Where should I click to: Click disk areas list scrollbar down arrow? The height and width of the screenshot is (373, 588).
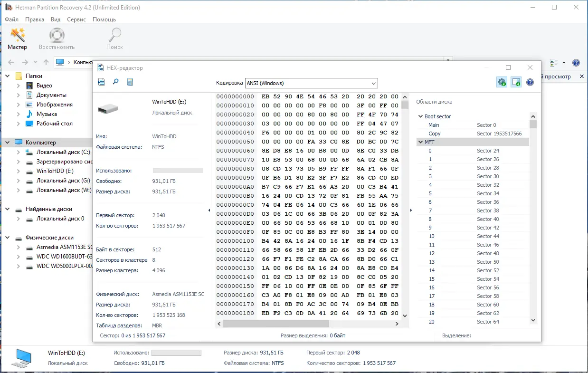pos(533,321)
